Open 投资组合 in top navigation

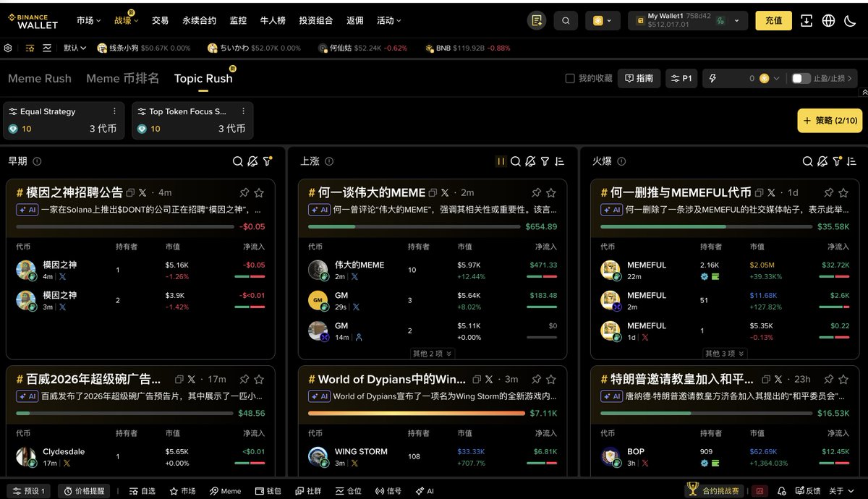pyautogui.click(x=316, y=20)
